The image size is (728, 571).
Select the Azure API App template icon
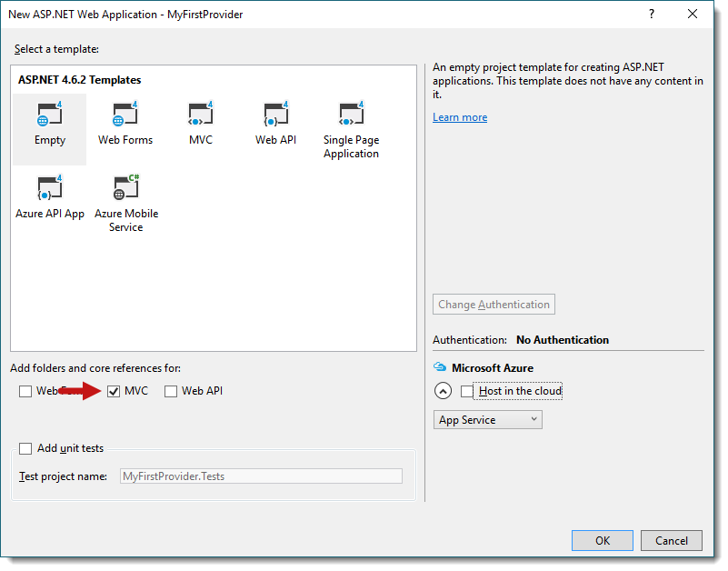click(x=49, y=187)
